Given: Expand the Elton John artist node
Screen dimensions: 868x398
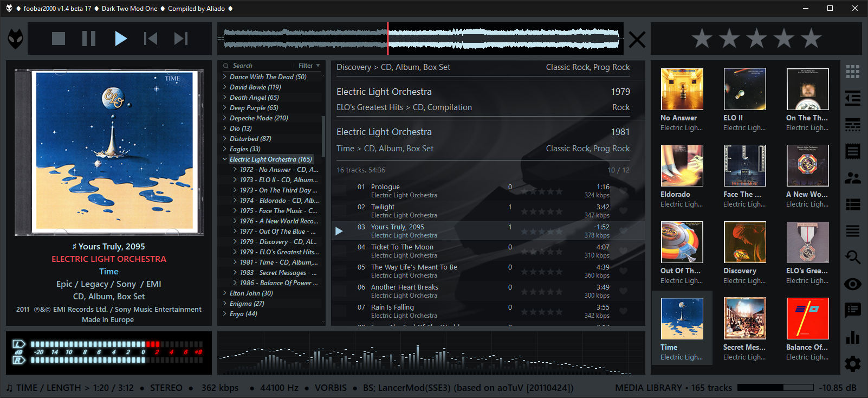Looking at the screenshot, I should coord(225,293).
